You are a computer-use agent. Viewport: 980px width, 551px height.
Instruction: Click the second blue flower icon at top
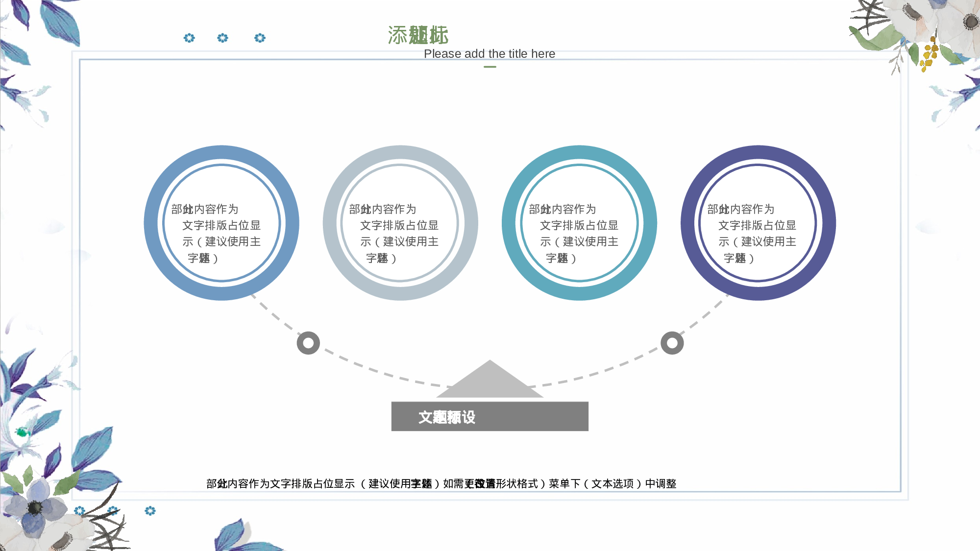click(x=222, y=38)
